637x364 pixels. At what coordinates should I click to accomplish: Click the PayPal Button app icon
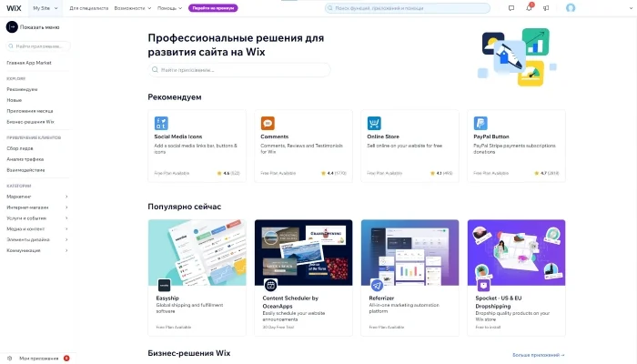point(480,123)
